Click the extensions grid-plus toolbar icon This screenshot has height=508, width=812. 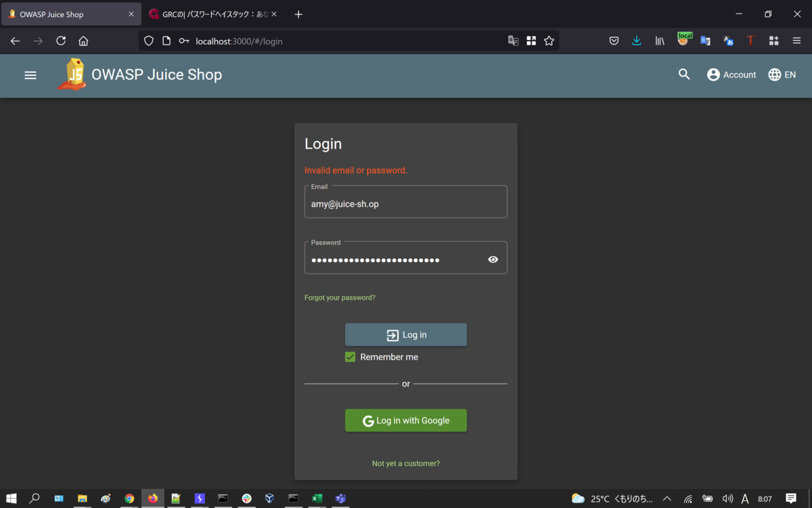(773, 41)
